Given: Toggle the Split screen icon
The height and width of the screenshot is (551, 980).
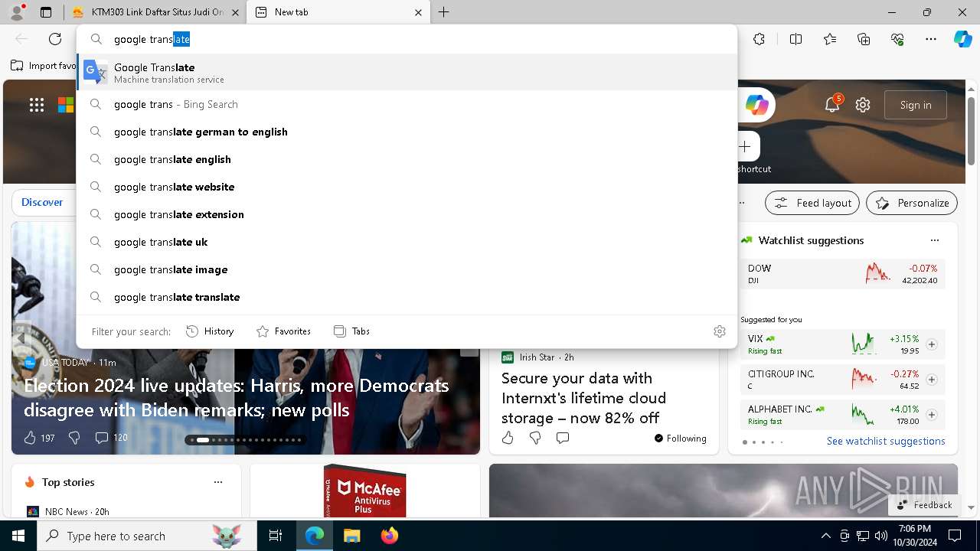Looking at the screenshot, I should [x=795, y=39].
